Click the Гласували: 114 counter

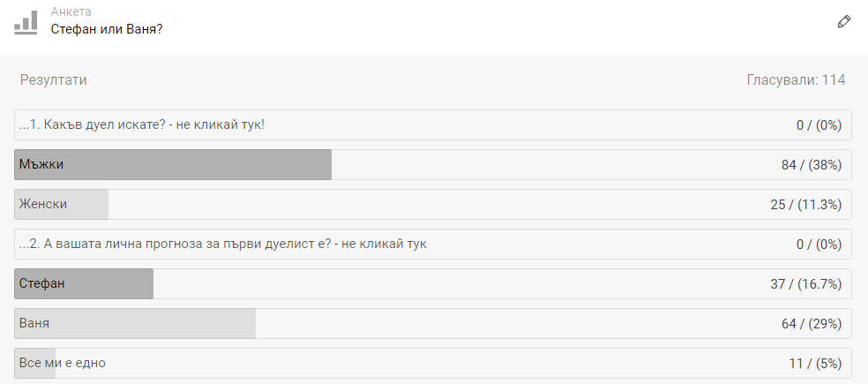click(796, 79)
